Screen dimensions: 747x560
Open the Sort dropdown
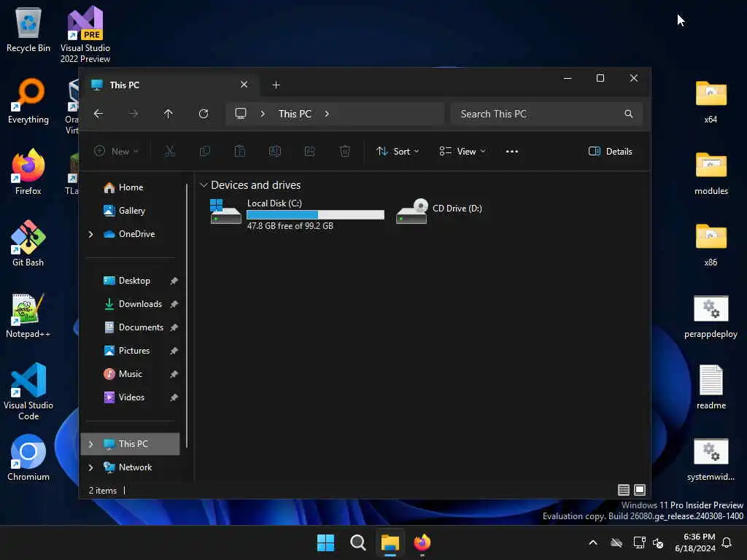(x=398, y=152)
